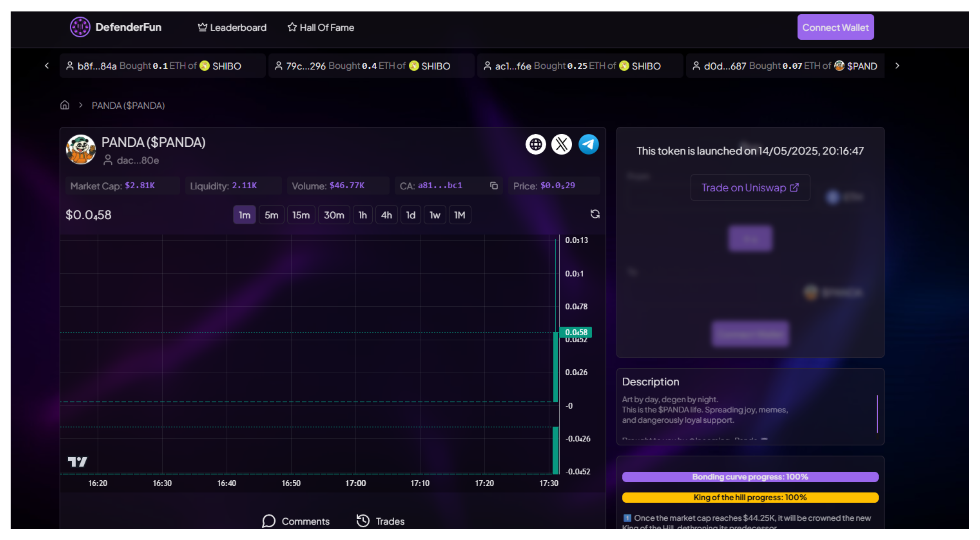
Task: Open the Leaderboard page
Action: click(x=232, y=27)
